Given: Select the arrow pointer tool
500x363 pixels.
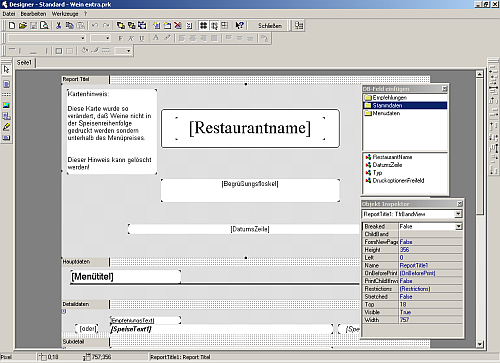Looking at the screenshot, I should 6,69.
